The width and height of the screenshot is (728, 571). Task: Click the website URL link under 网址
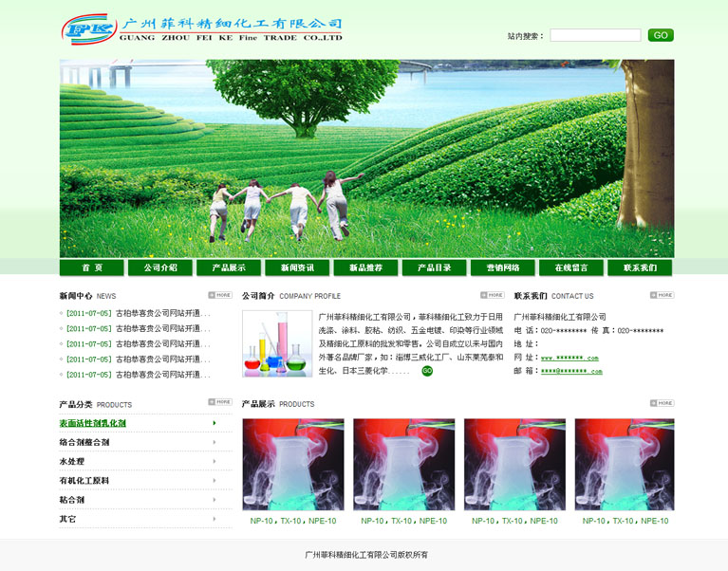pyautogui.click(x=569, y=358)
